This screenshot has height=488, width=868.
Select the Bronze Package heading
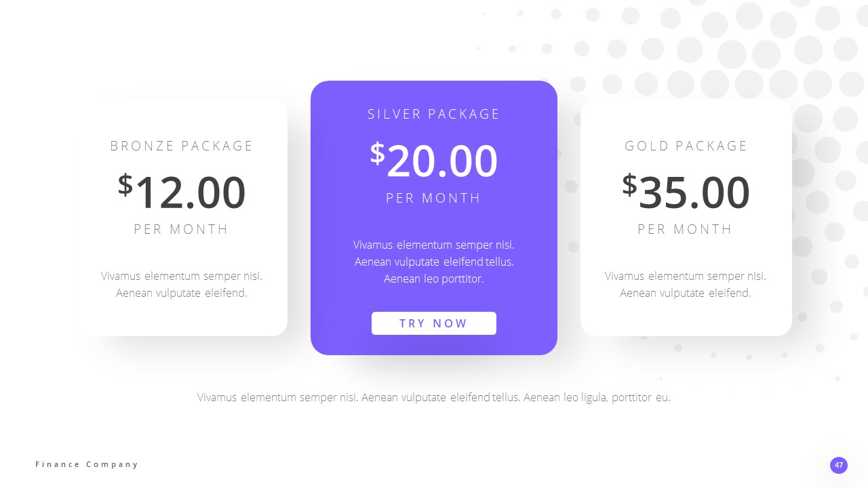tap(182, 146)
